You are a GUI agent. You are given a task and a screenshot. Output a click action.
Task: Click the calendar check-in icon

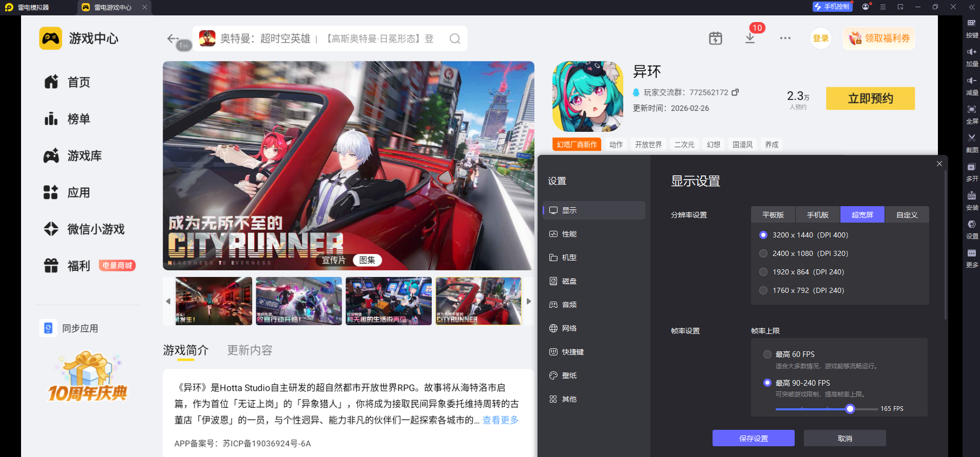click(x=715, y=38)
